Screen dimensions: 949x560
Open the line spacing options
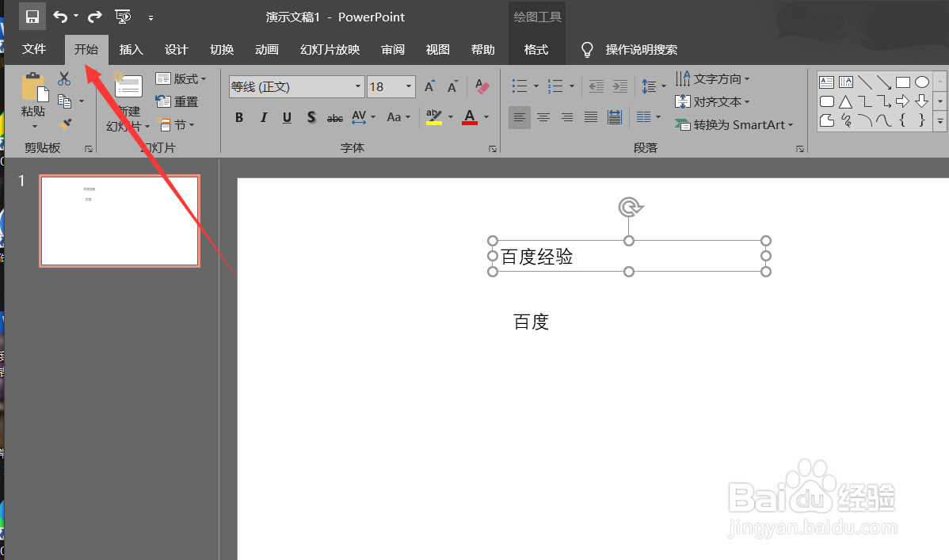pyautogui.click(x=653, y=86)
